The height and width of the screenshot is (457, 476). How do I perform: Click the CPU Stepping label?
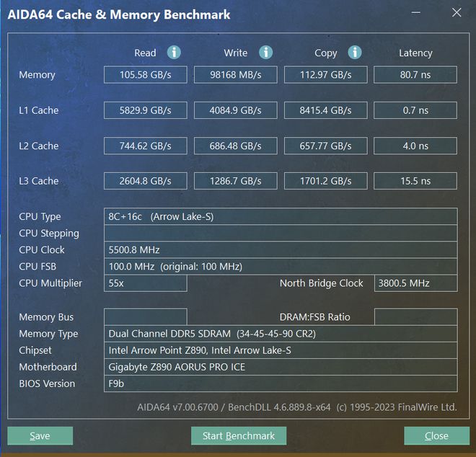pyautogui.click(x=49, y=234)
